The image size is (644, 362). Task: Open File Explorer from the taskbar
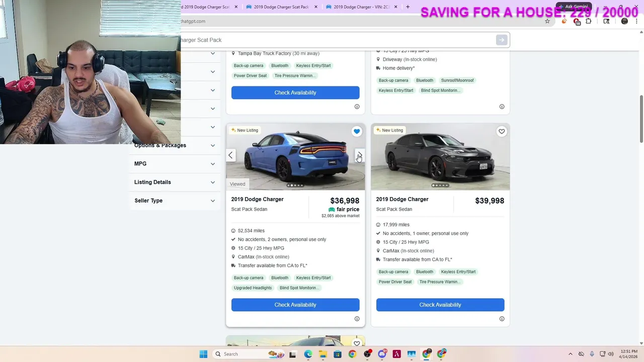tap(323, 354)
